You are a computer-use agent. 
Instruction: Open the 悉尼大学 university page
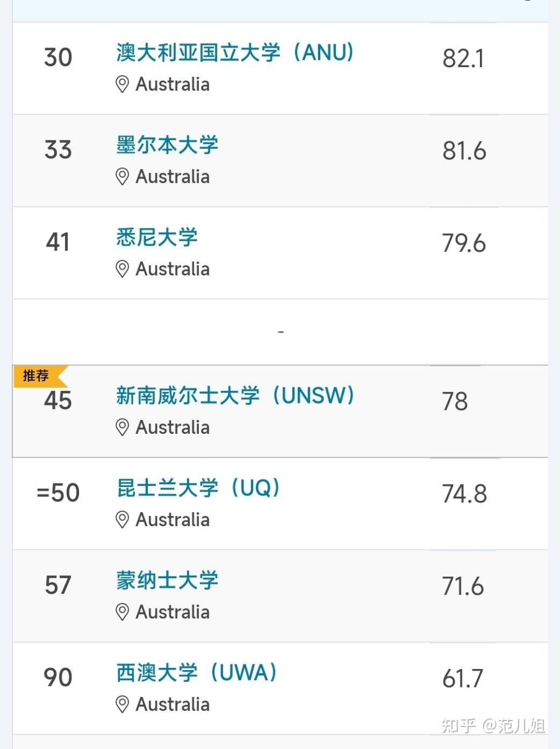pyautogui.click(x=157, y=237)
